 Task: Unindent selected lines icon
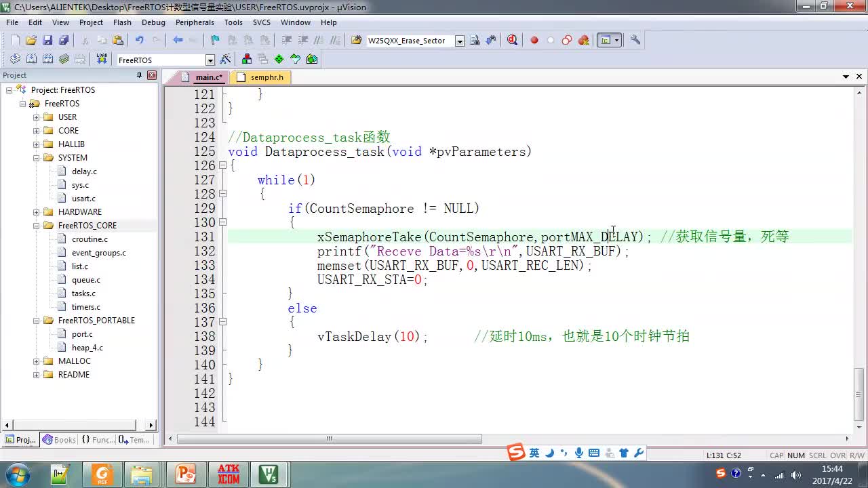(302, 41)
